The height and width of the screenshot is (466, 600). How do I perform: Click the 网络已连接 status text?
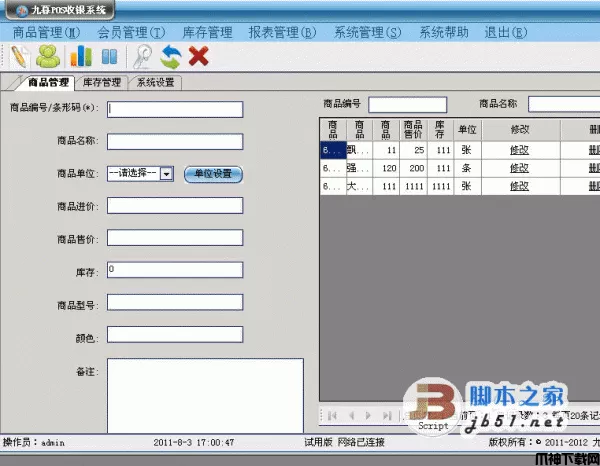tap(361, 443)
